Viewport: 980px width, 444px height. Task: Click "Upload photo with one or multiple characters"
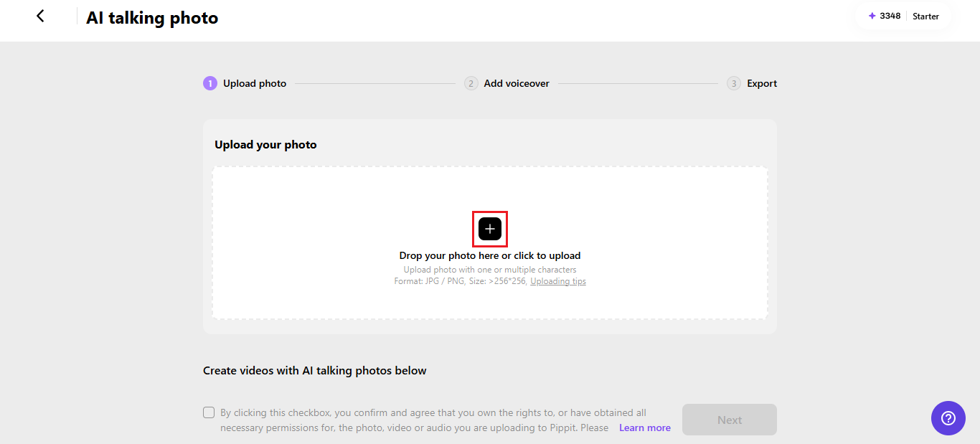(x=490, y=270)
